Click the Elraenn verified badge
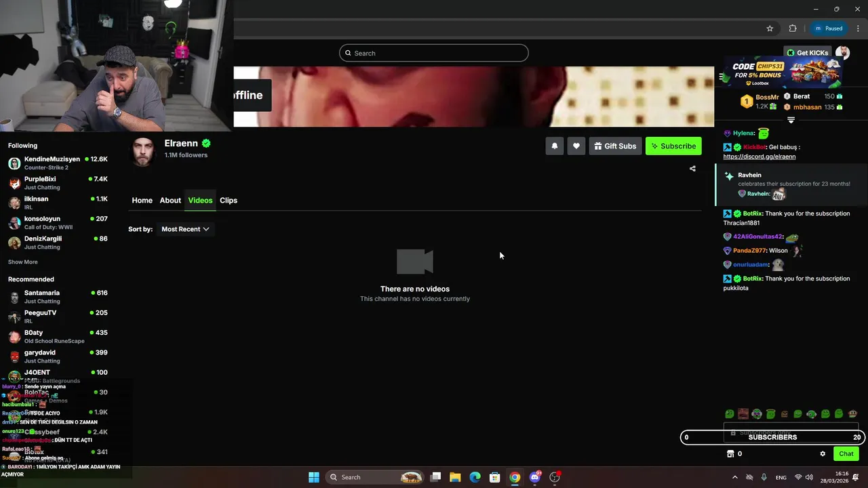 206,144
